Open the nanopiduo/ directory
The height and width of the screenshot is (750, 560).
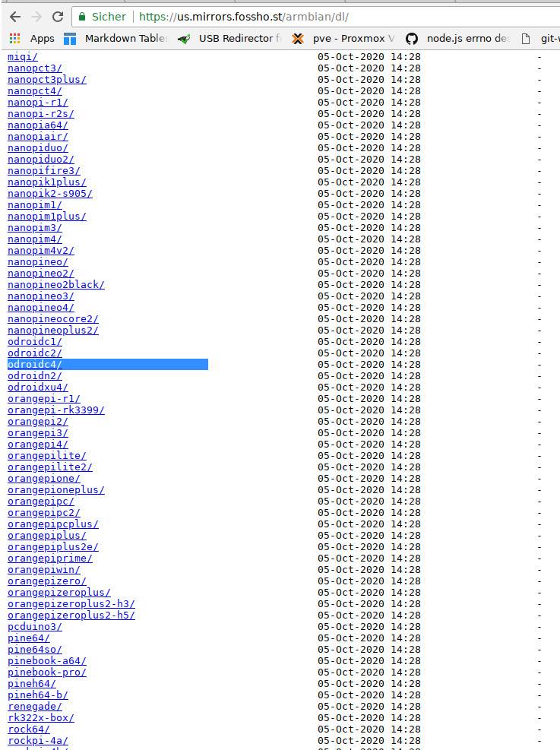click(x=38, y=148)
